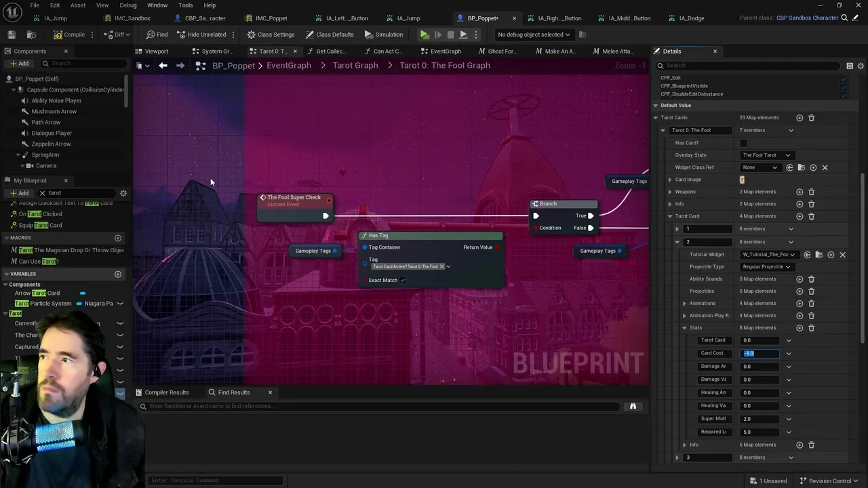
Task: Open My Blueprint settings gear
Action: pyautogui.click(x=123, y=193)
